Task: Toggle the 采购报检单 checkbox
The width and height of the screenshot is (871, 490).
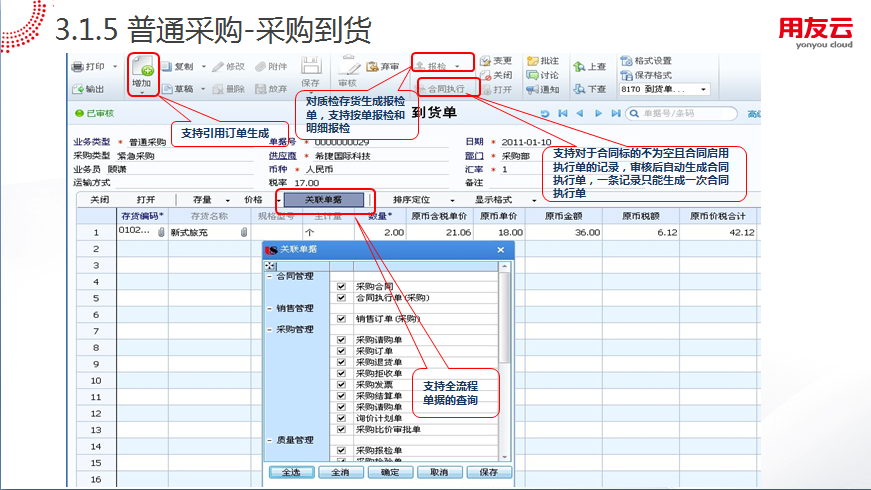Action: (341, 451)
